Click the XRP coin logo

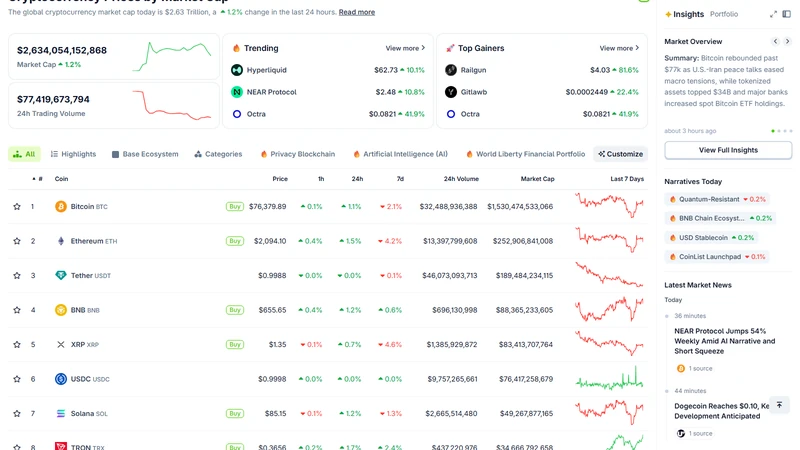[61, 344]
